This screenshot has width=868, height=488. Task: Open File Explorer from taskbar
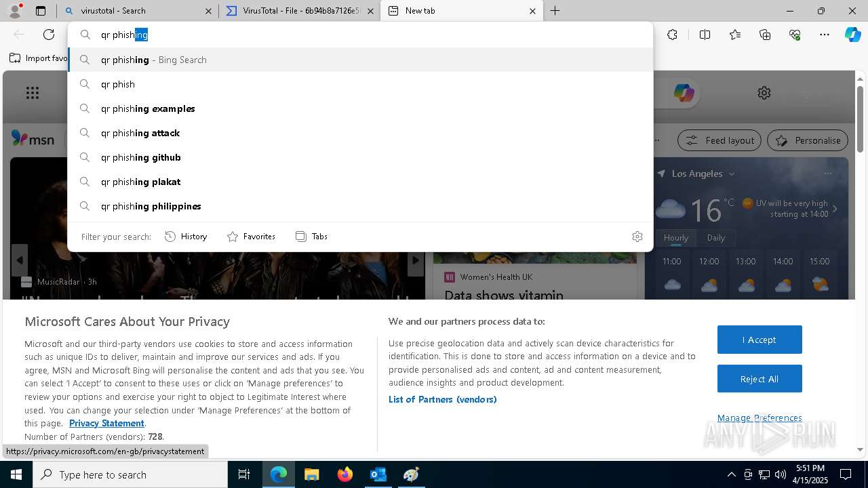tap(311, 474)
